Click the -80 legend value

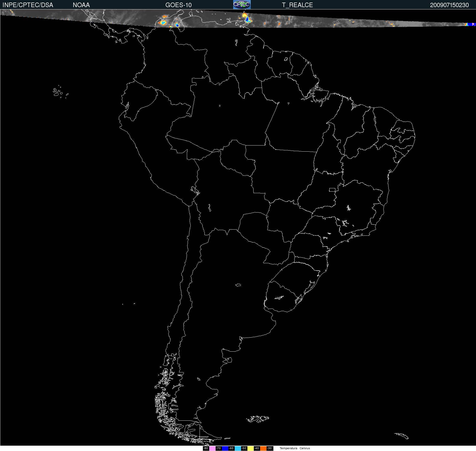click(x=206, y=448)
